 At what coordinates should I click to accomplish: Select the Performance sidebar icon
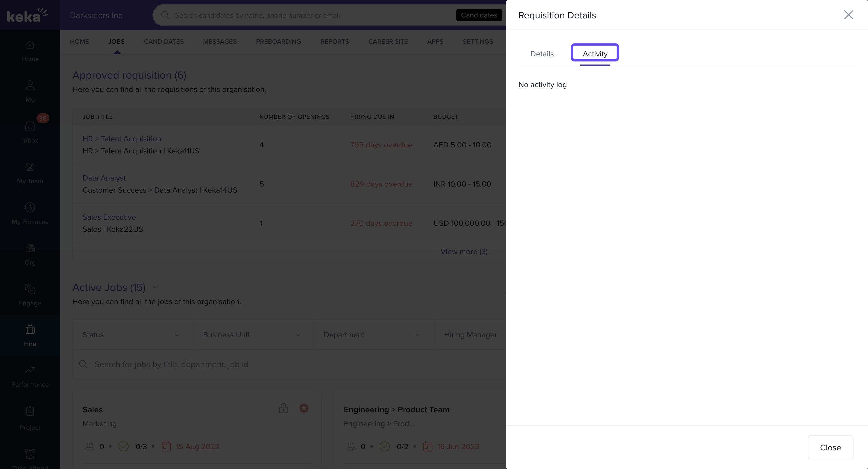30,370
